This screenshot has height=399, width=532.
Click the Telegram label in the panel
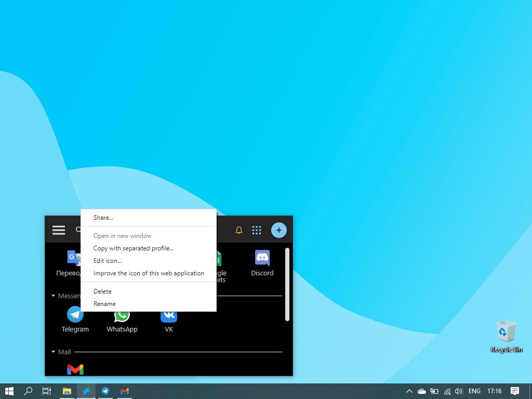[75, 329]
